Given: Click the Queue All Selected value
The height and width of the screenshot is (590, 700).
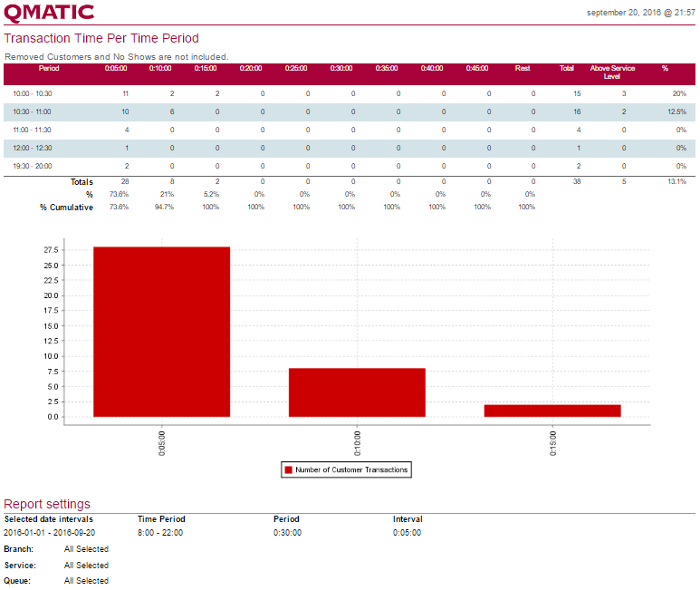Looking at the screenshot, I should (86, 581).
